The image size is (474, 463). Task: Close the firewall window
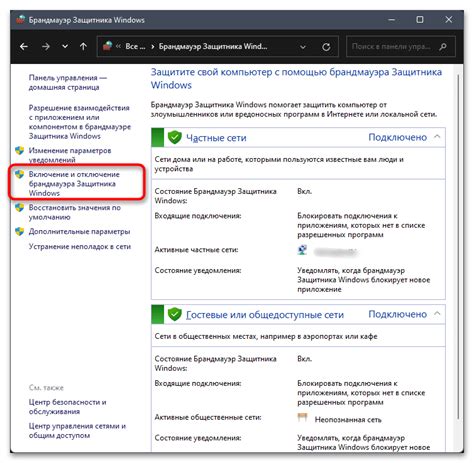pos(449,20)
